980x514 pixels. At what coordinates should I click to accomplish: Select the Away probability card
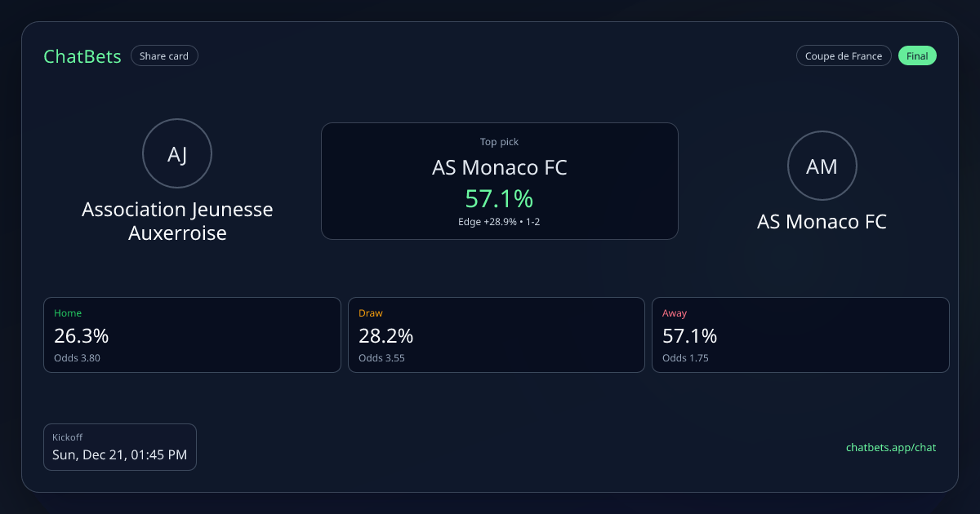tap(800, 335)
